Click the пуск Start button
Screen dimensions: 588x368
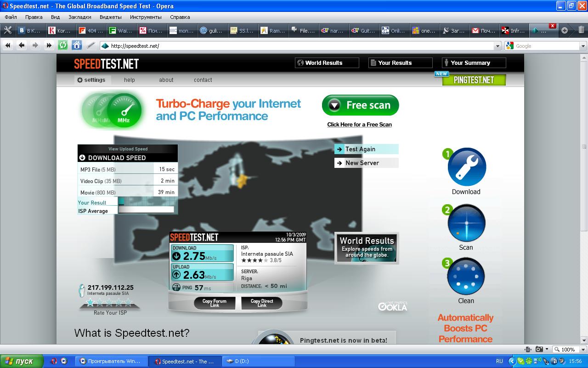[x=22, y=361]
